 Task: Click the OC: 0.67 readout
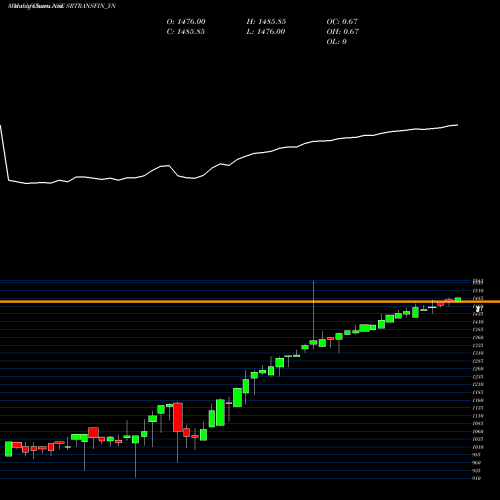click(342, 22)
